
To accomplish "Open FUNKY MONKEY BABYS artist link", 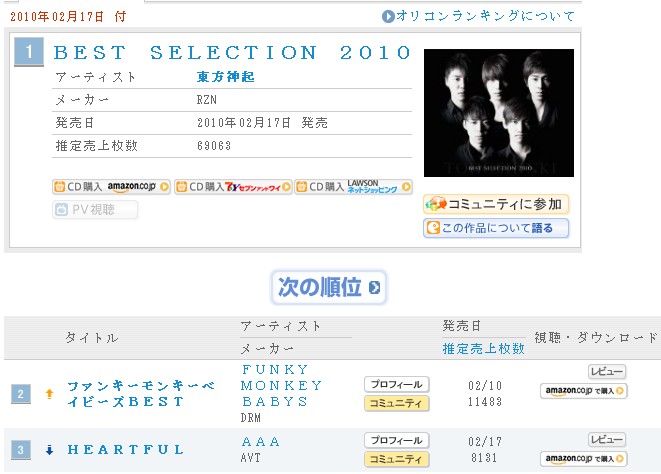I will click(x=281, y=385).
